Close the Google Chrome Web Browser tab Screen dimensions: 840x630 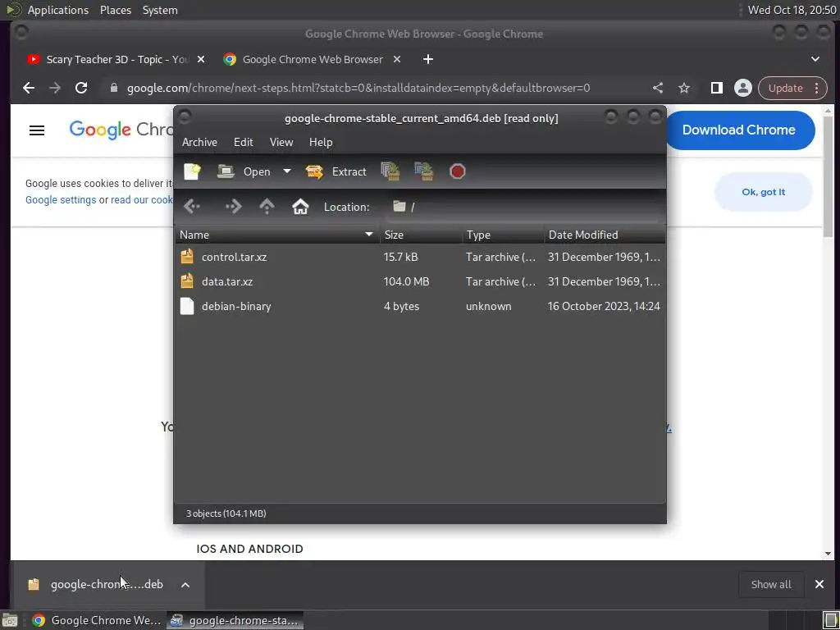pos(397,59)
